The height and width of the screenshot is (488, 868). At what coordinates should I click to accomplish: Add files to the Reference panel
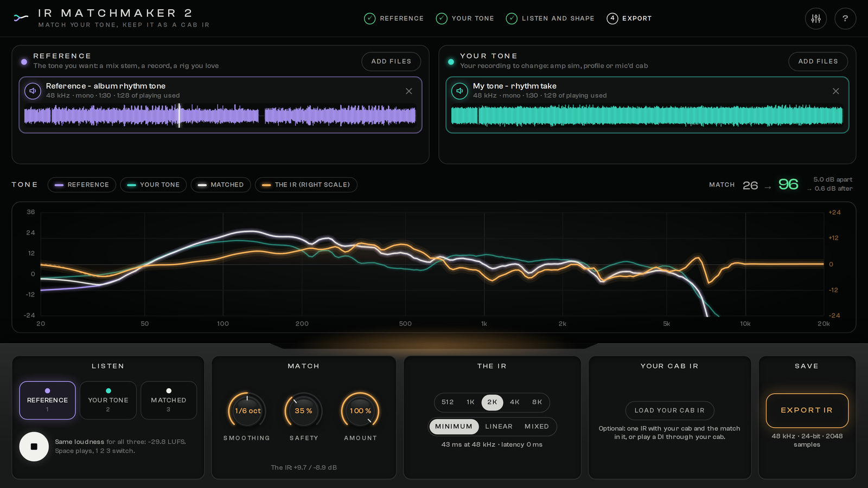click(x=391, y=61)
